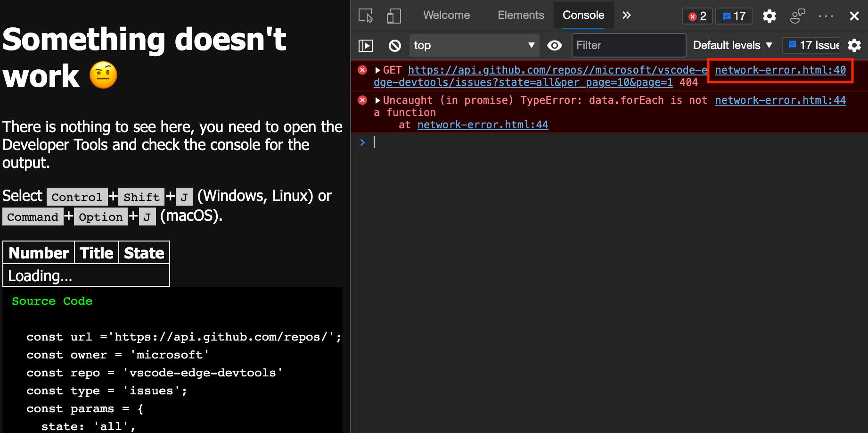Open the top frame context dropdown
The image size is (868, 433).
[x=474, y=45]
